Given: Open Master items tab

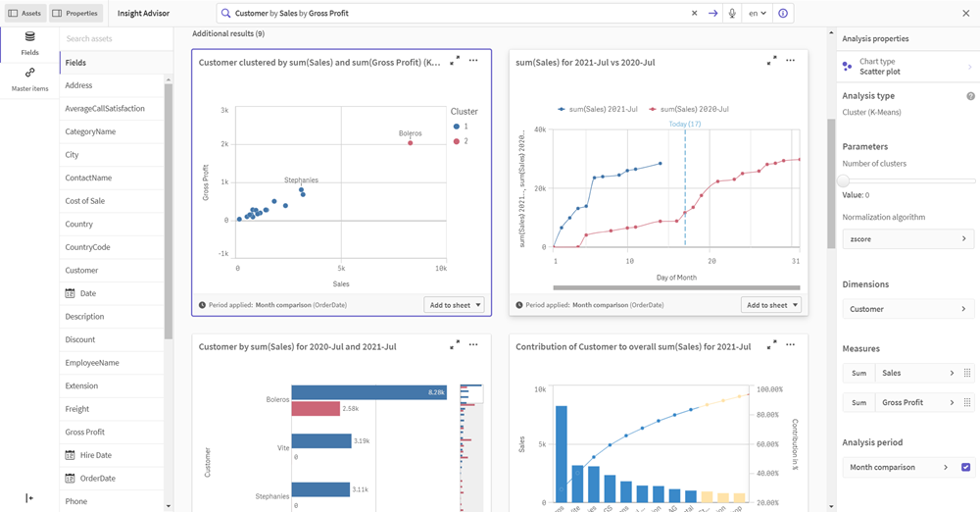Looking at the screenshot, I should [29, 80].
